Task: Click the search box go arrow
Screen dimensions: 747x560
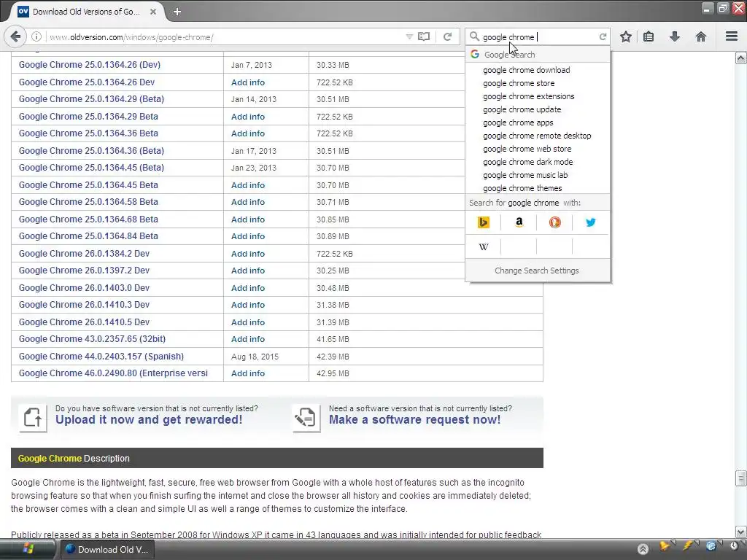Action: coord(603,36)
